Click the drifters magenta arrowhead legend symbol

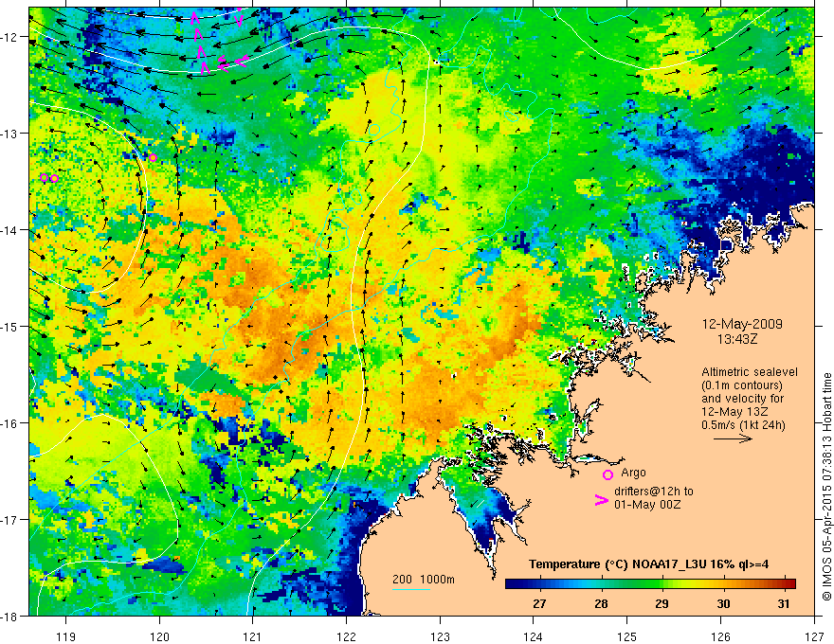point(602,500)
